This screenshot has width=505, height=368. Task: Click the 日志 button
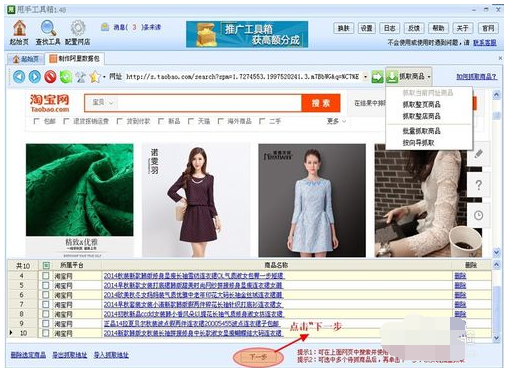[x=389, y=28]
